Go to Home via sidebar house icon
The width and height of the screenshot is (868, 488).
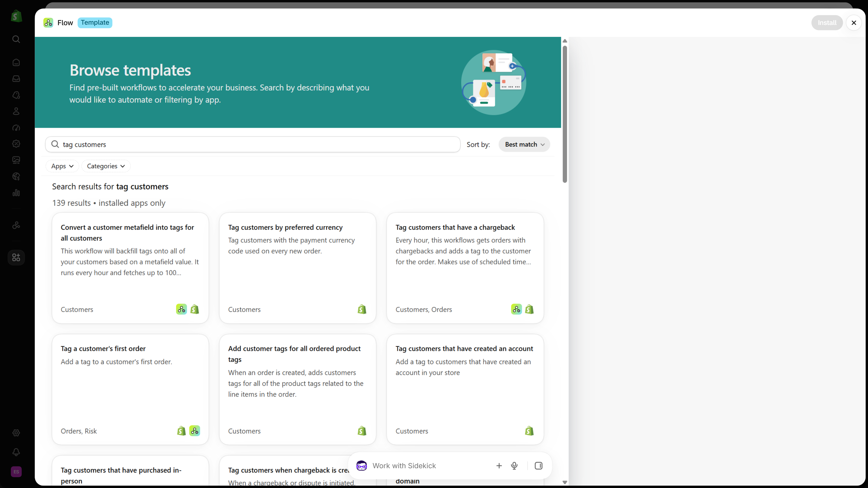pyautogui.click(x=16, y=62)
